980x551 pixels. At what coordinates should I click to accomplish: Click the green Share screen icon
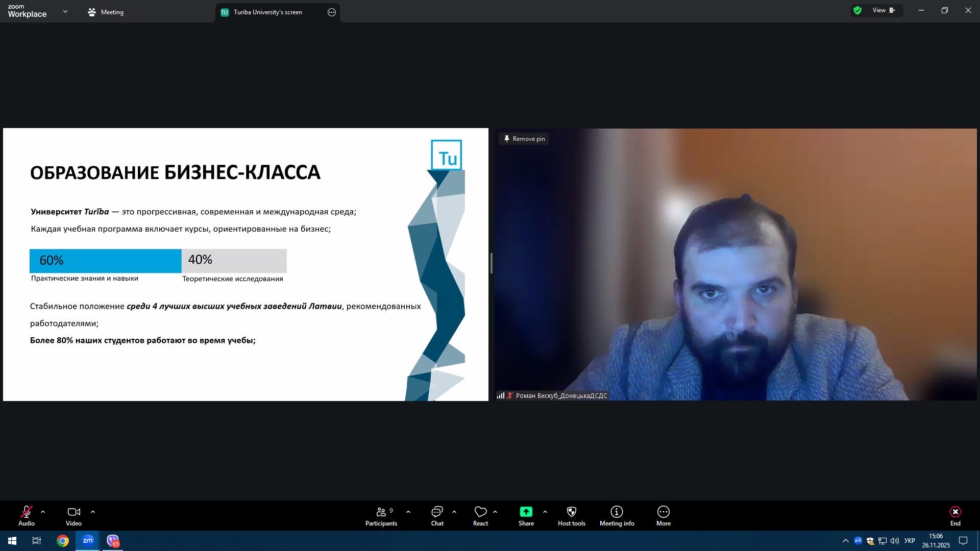coord(526,512)
